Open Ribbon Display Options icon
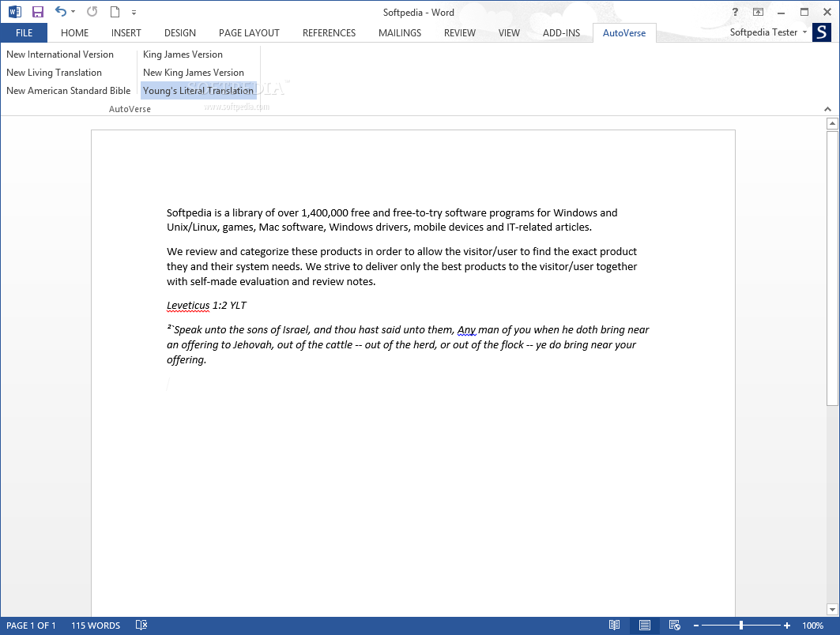 (758, 12)
